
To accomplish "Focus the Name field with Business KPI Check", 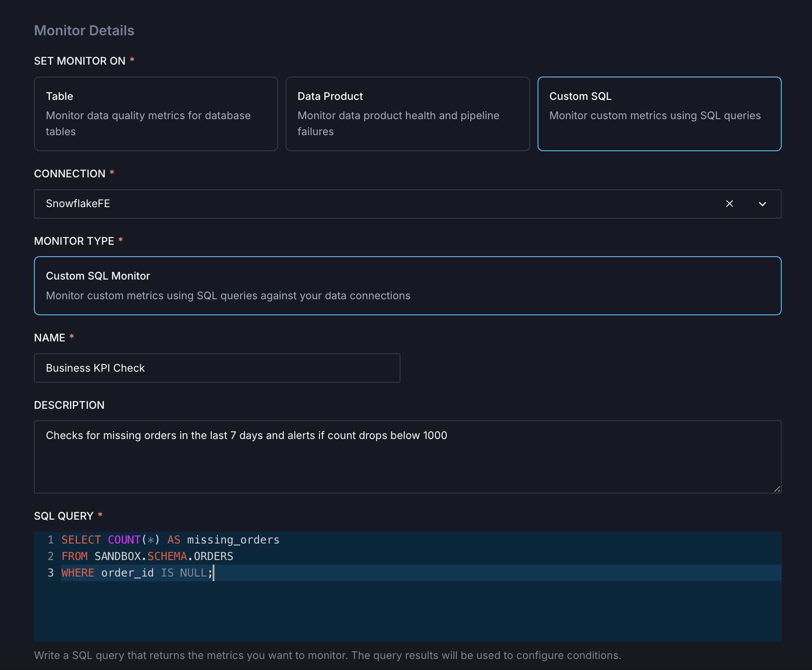I will [217, 368].
